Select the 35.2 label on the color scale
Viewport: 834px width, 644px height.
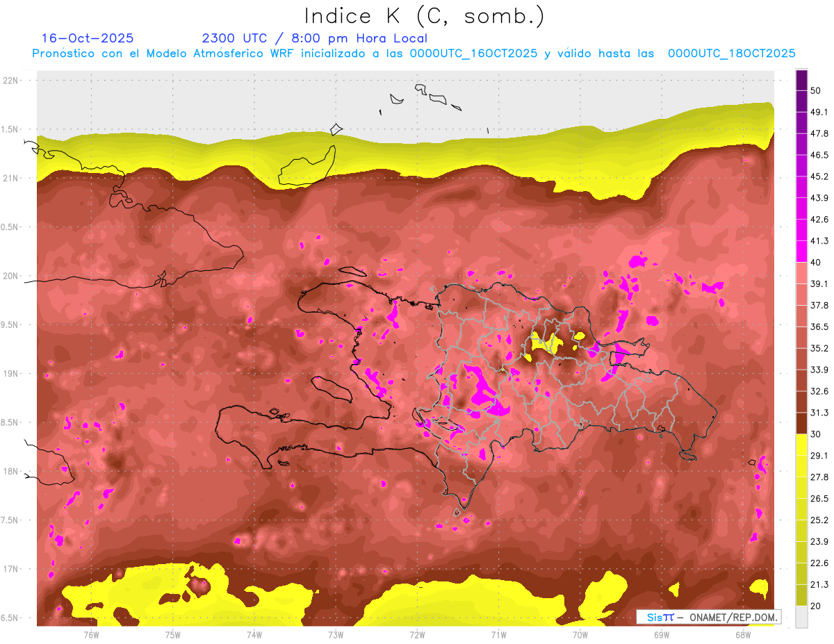pyautogui.click(x=819, y=348)
